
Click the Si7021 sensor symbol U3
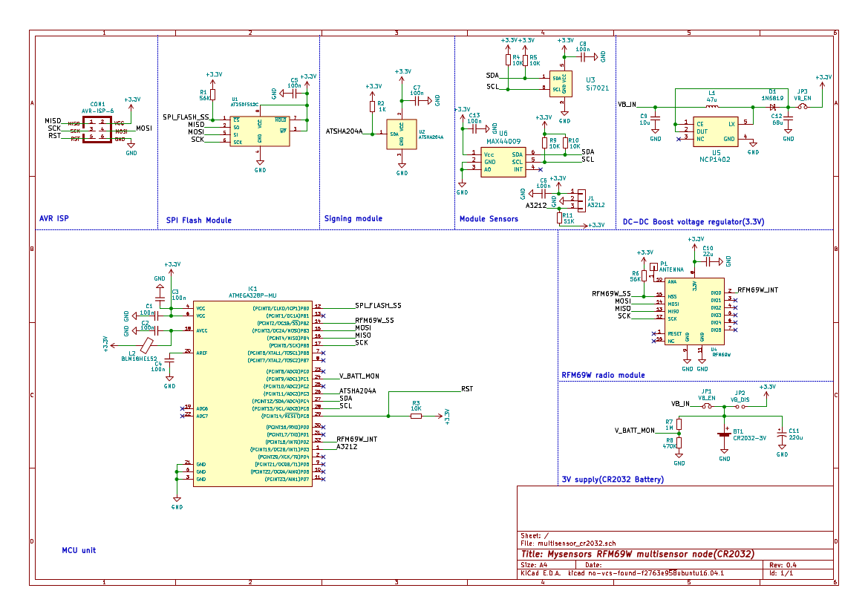click(x=561, y=82)
